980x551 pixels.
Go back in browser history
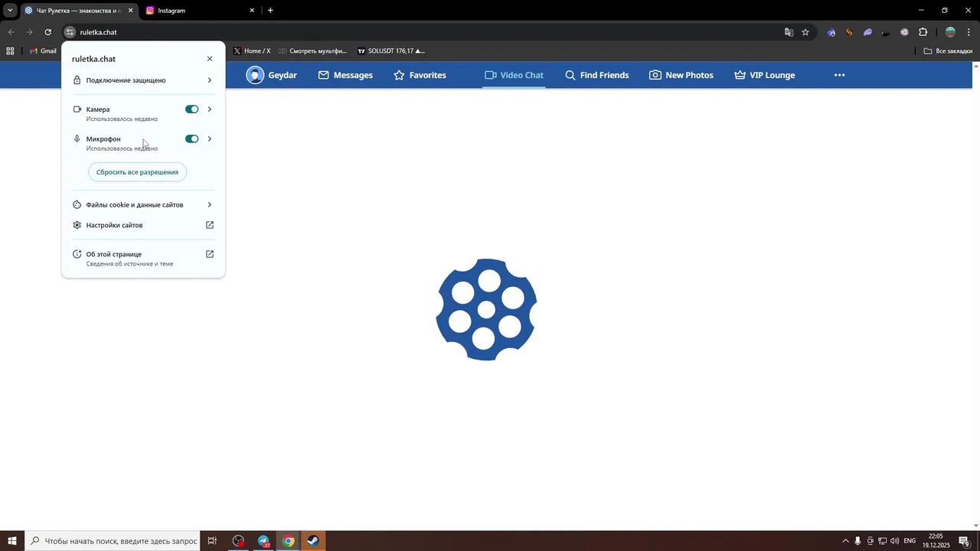click(11, 32)
